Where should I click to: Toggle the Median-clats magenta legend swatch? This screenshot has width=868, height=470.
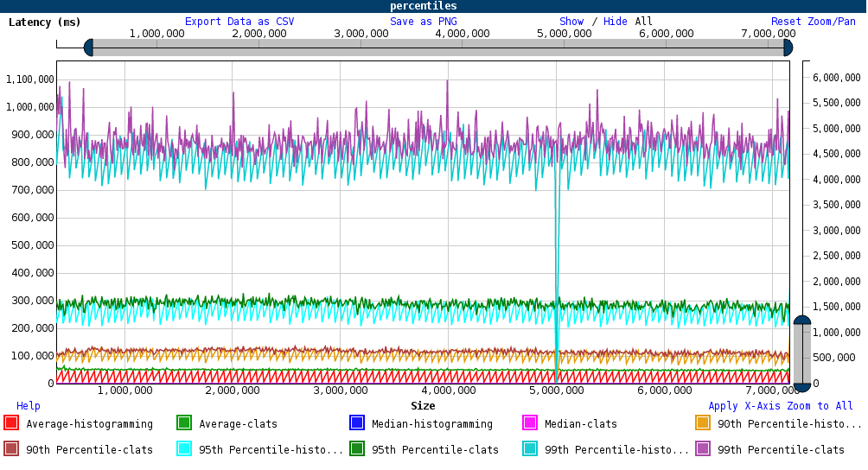[x=530, y=423]
